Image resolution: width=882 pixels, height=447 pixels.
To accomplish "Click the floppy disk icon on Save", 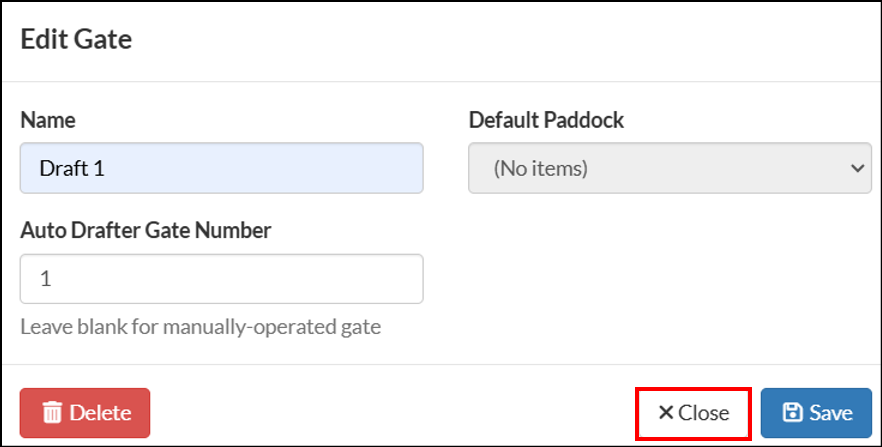I will [793, 413].
